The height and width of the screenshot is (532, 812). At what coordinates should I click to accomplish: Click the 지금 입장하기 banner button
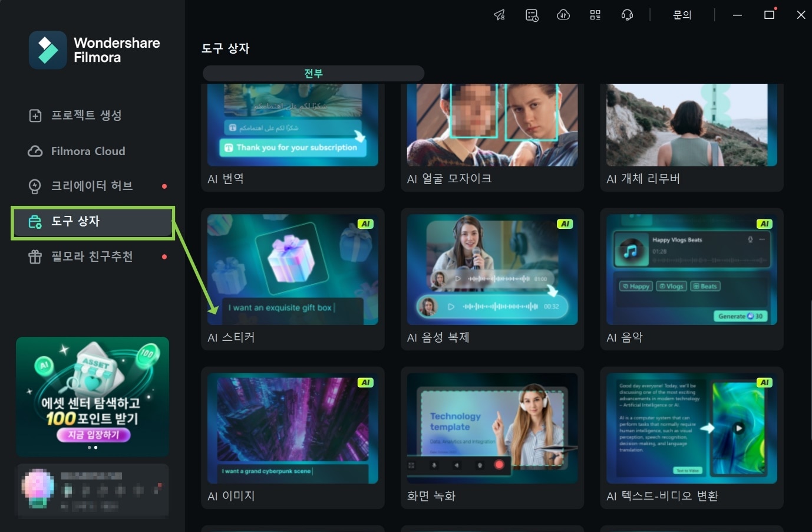[x=94, y=435]
